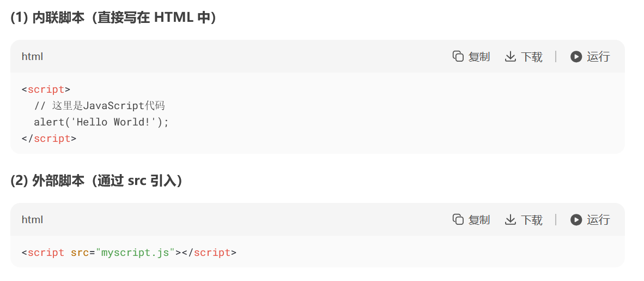Click the run play icon for the myscript.js block

pos(576,219)
